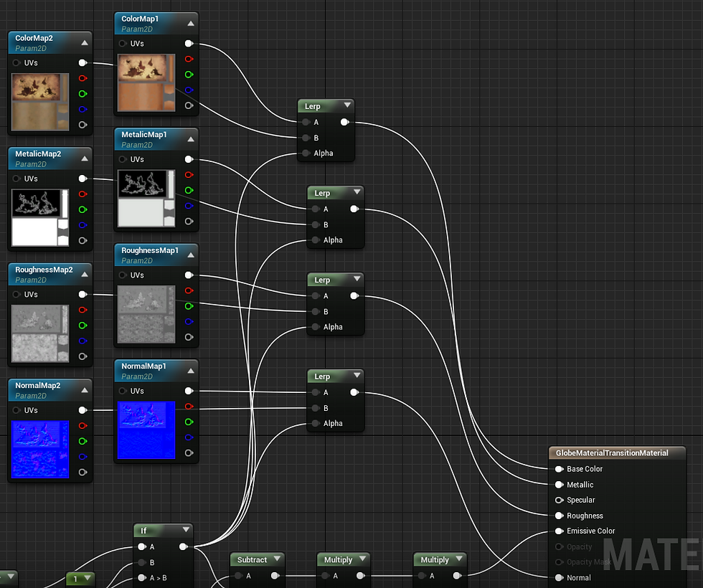703x588 pixels.
Task: Click the Base Color material input pin
Action: [559, 469]
